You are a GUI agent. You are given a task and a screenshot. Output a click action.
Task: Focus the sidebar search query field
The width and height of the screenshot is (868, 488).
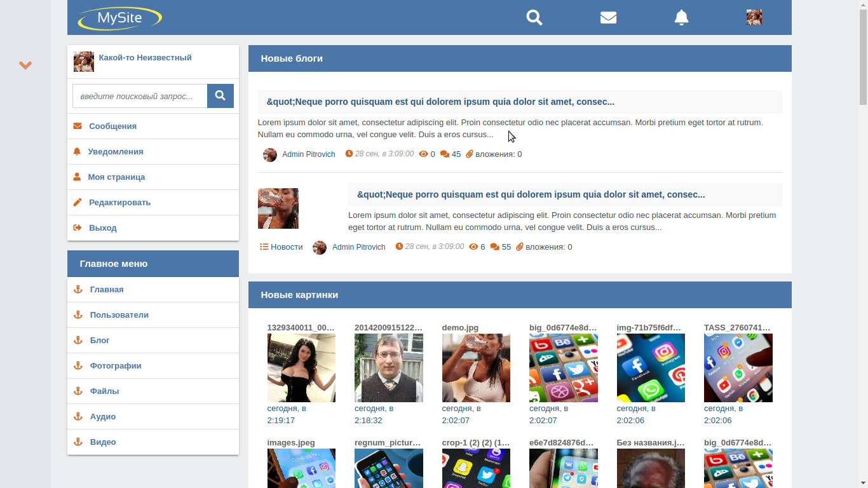pos(140,96)
